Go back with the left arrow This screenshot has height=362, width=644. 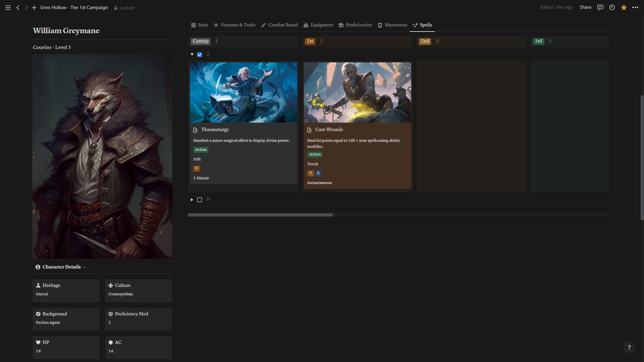[18, 7]
